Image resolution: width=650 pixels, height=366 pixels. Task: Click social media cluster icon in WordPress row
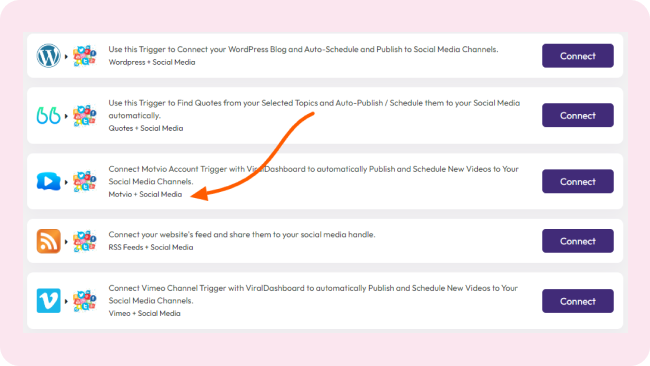pyautogui.click(x=85, y=56)
